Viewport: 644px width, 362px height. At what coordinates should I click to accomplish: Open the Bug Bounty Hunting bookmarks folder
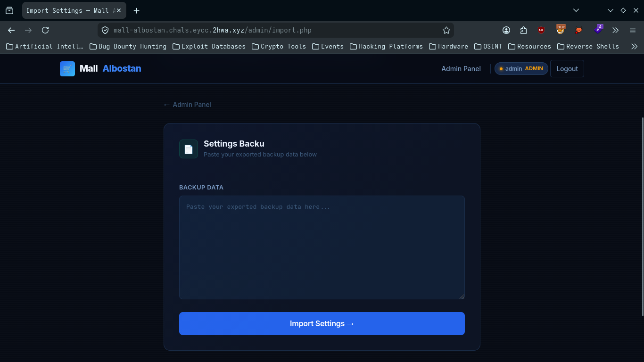(128, 46)
